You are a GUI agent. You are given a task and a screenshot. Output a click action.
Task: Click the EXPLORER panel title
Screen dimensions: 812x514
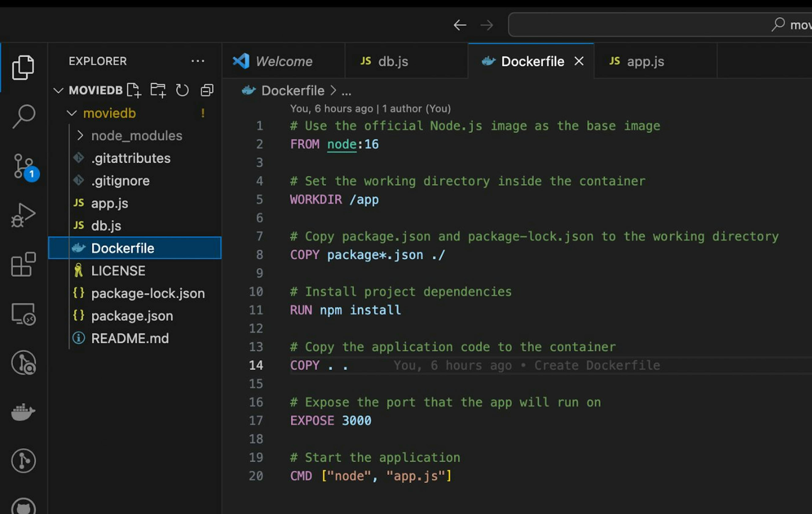click(98, 61)
